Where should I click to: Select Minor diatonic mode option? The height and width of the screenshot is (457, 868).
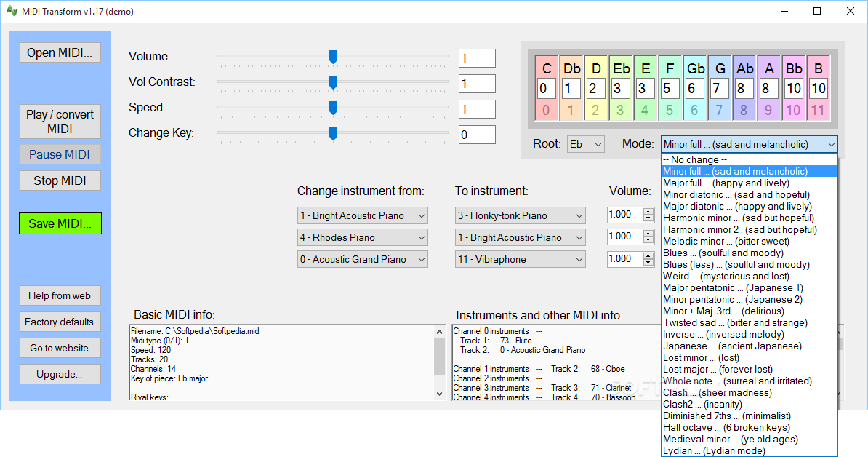point(750,194)
